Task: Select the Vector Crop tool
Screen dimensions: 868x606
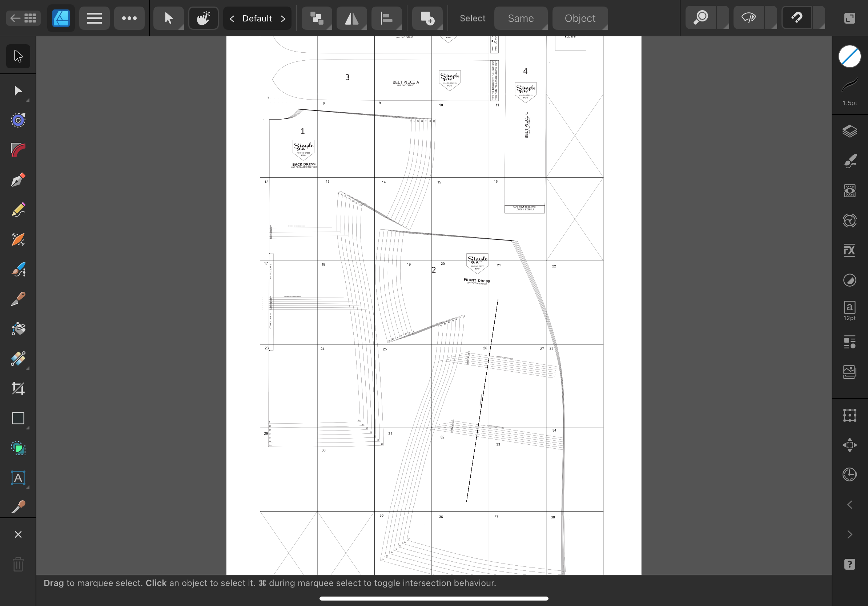Action: 18,389
